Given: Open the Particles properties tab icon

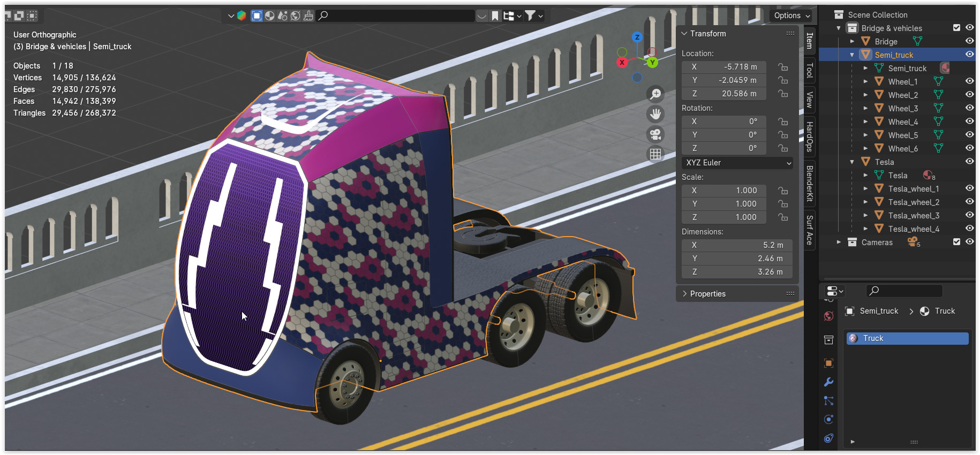Looking at the screenshot, I should coord(828,401).
